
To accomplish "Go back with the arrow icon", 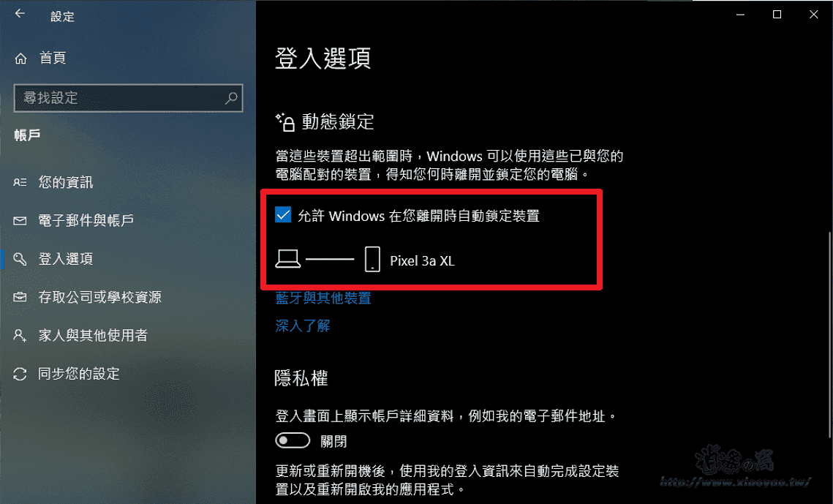I will click(x=20, y=14).
